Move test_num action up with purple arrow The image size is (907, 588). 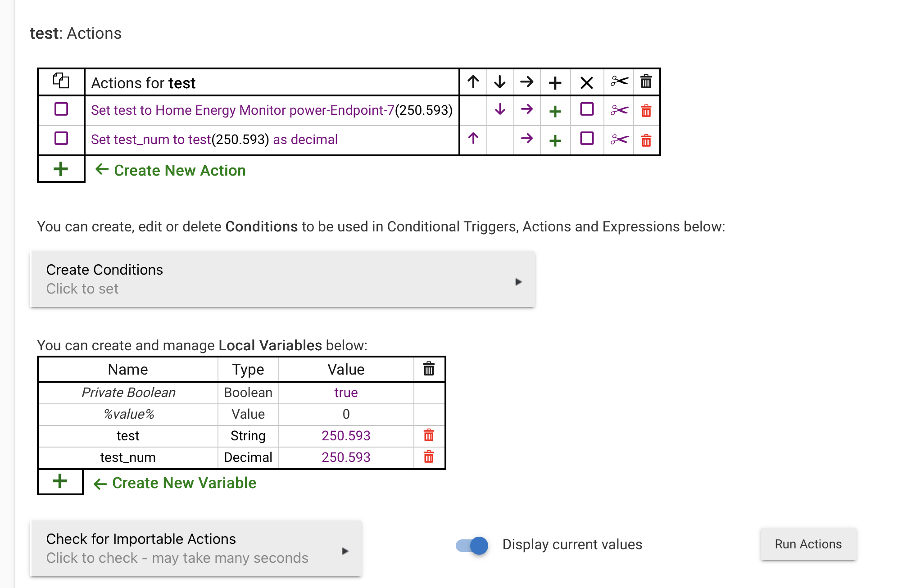point(473,138)
